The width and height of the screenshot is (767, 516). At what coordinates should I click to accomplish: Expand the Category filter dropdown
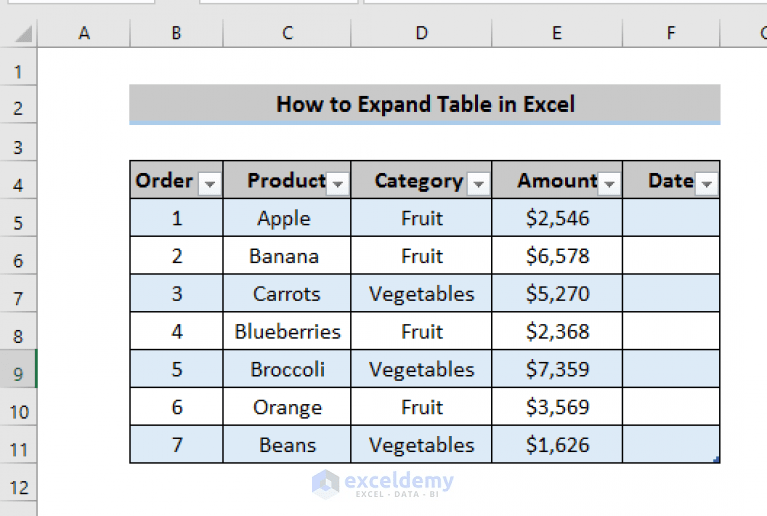click(478, 184)
